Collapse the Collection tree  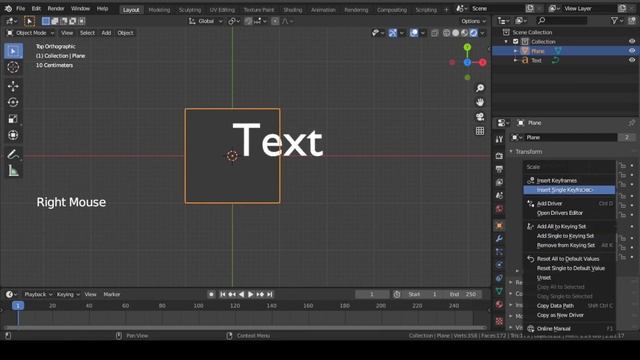coord(507,42)
